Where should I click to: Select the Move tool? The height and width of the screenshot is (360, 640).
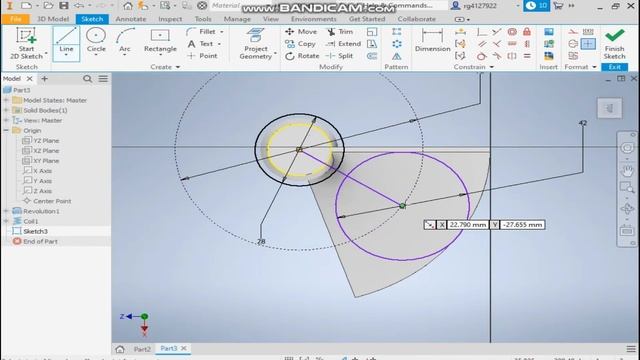point(301,31)
